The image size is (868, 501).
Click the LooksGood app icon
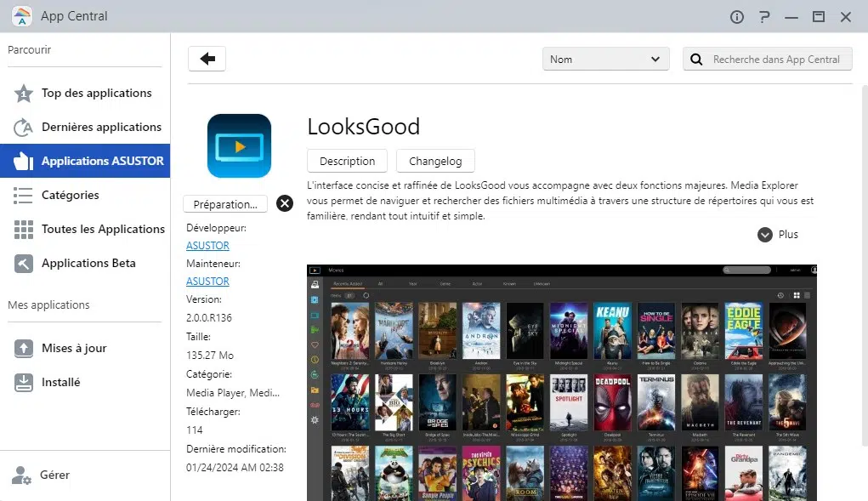pyautogui.click(x=239, y=145)
